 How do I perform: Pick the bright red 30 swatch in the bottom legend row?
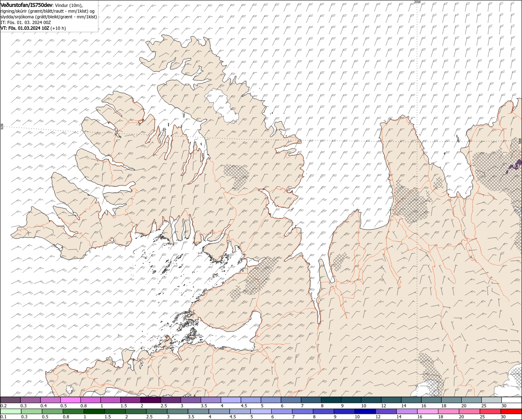(x=511, y=411)
